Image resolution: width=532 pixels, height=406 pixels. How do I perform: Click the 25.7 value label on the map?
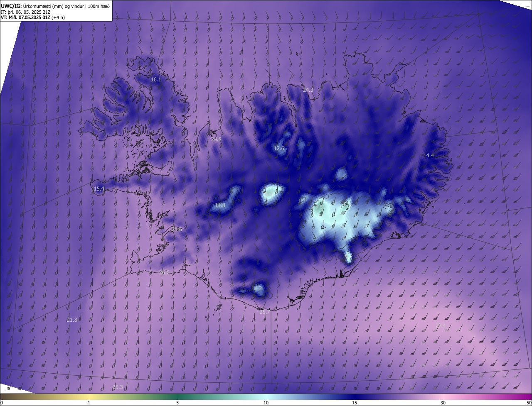264,312
